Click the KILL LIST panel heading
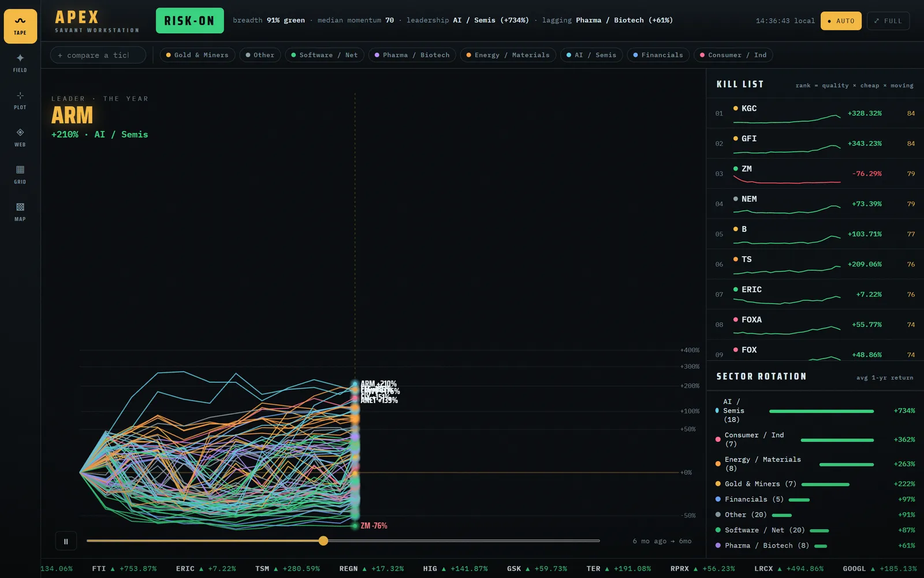924x578 pixels. pyautogui.click(x=740, y=84)
